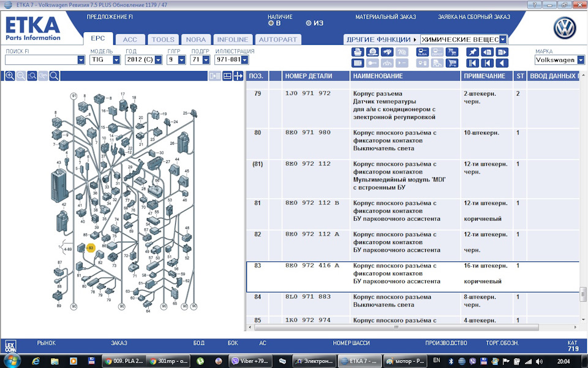Image resolution: width=588 pixels, height=368 pixels.
Task: Select the 'В' availability radio button
Action: click(271, 23)
